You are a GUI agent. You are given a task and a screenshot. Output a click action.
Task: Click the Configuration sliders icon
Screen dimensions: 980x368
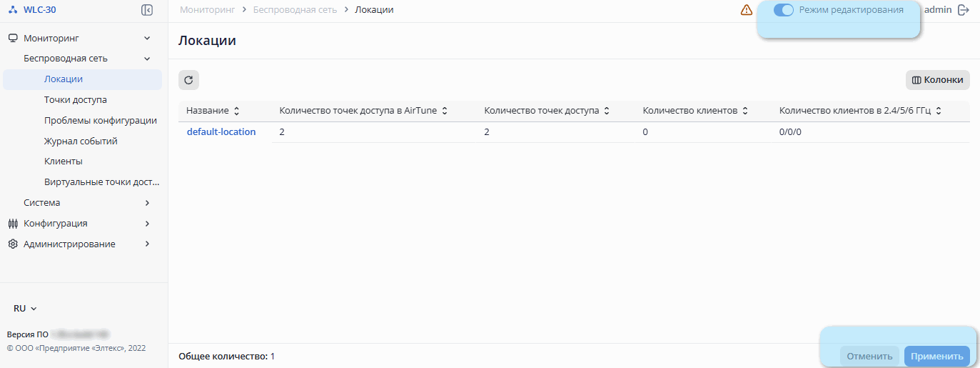[13, 224]
